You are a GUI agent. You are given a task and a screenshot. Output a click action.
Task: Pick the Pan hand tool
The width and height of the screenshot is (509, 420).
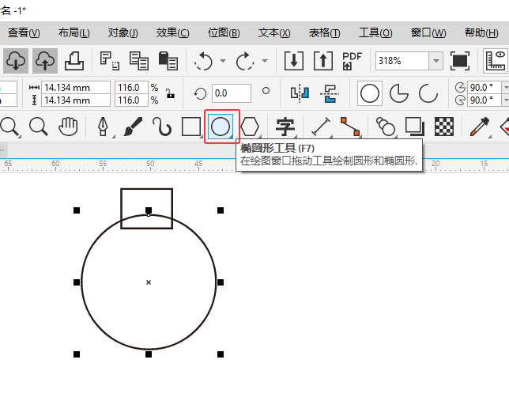coord(70,127)
